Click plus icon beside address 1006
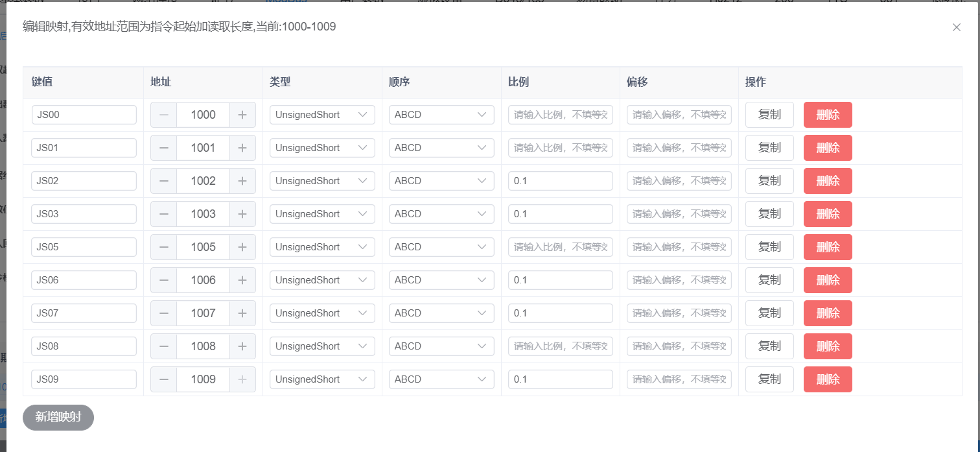Screen dimensions: 980x452 coord(242,280)
